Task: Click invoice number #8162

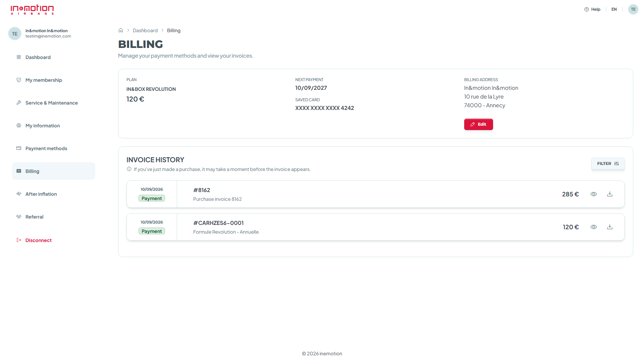Action: point(202,190)
